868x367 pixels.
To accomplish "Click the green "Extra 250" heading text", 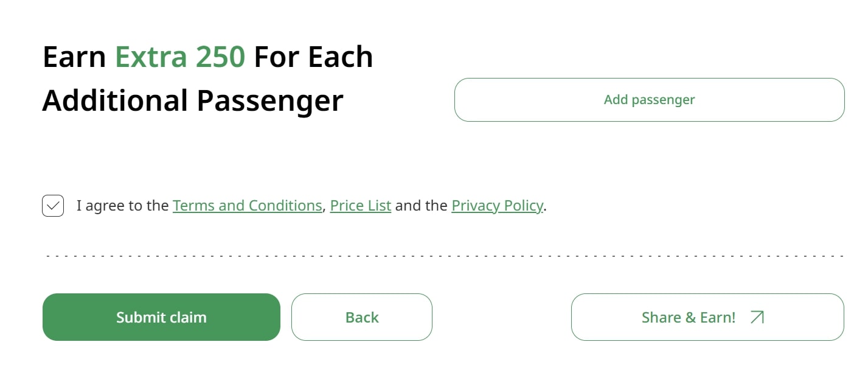I will (180, 57).
